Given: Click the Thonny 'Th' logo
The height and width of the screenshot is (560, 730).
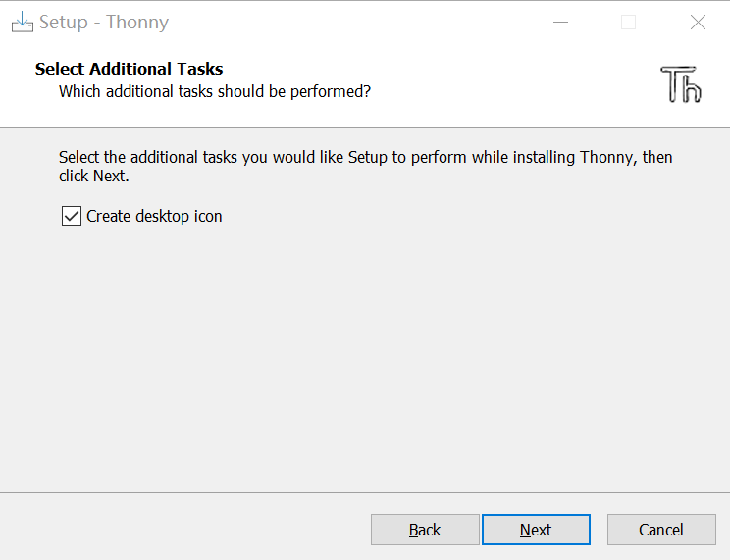Looking at the screenshot, I should point(681,84).
